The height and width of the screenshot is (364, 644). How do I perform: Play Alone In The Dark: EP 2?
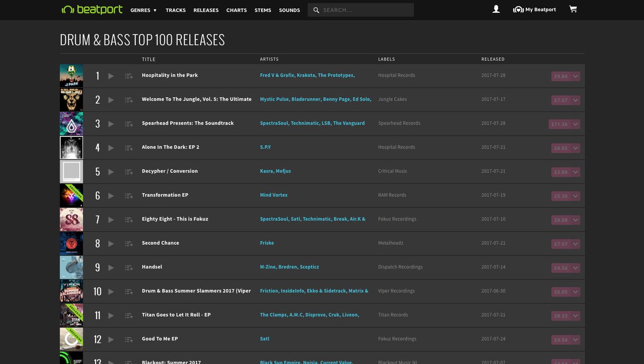tap(111, 148)
